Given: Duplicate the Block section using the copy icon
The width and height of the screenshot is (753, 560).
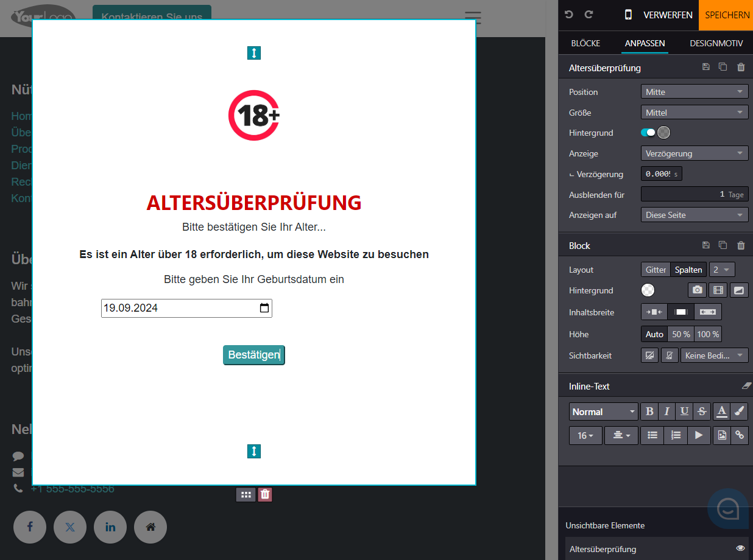Looking at the screenshot, I should coord(723,245).
